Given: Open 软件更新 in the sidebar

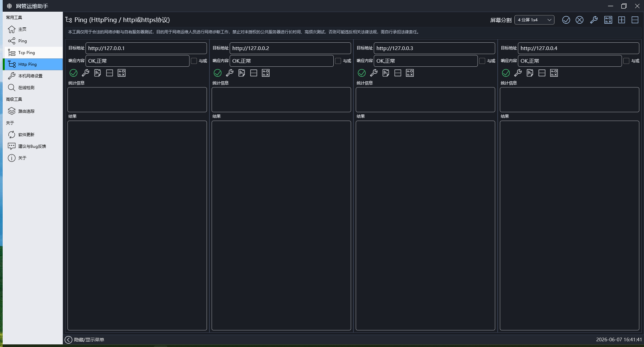Looking at the screenshot, I should point(33,134).
